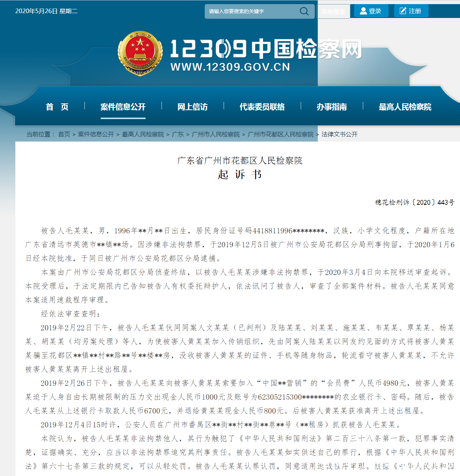Click the user icon beside 登录

click(363, 11)
